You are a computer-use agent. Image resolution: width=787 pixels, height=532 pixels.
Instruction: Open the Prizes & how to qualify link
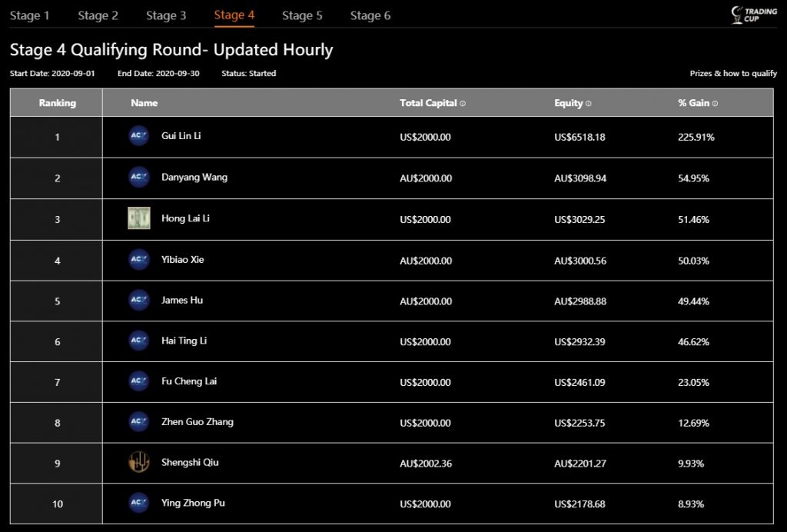732,73
